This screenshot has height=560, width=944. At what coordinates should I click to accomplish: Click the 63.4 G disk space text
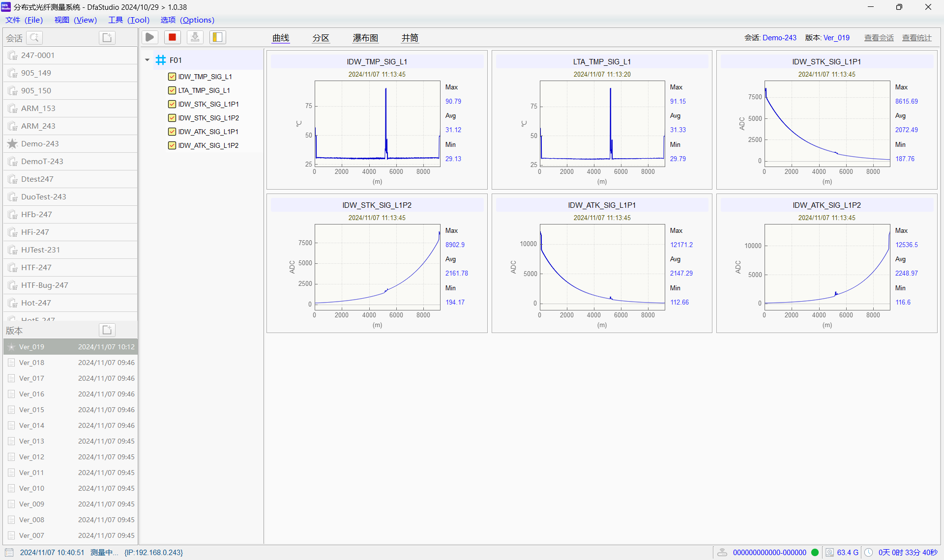coord(848,553)
